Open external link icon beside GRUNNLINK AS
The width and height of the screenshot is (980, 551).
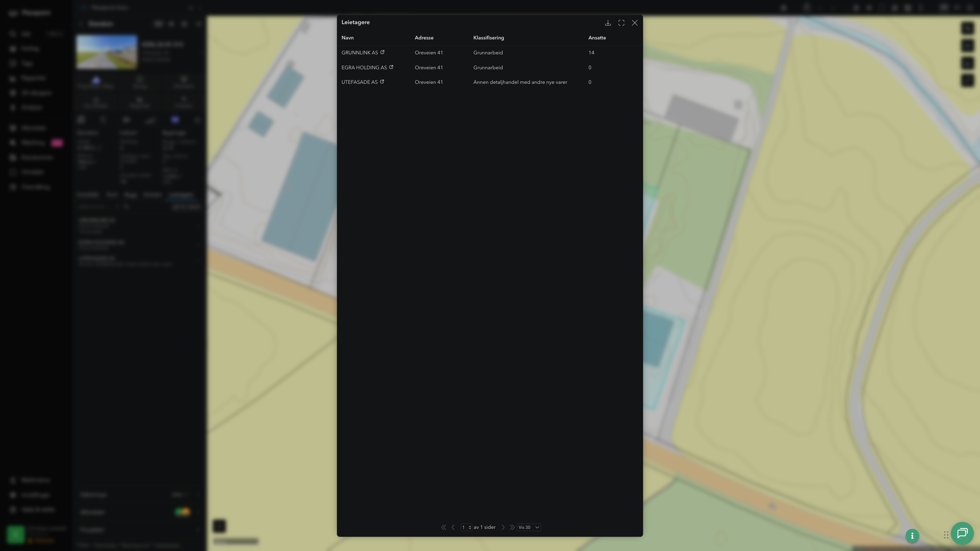click(x=382, y=52)
